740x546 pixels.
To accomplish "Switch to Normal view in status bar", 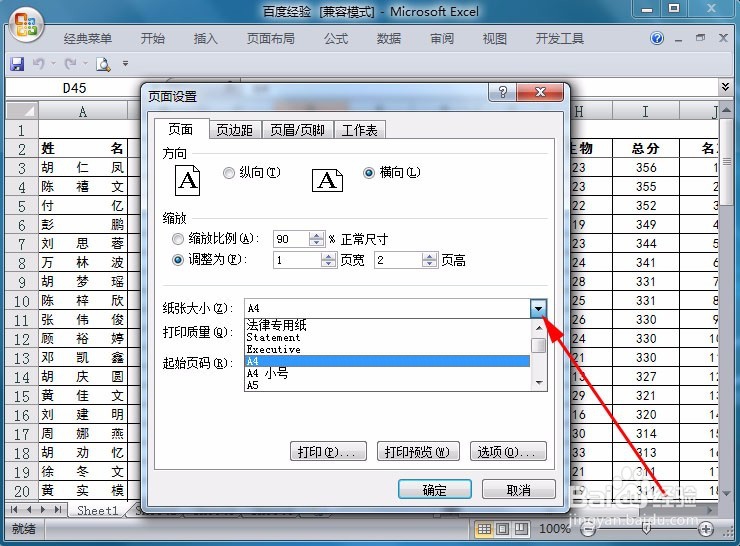I will (x=484, y=529).
